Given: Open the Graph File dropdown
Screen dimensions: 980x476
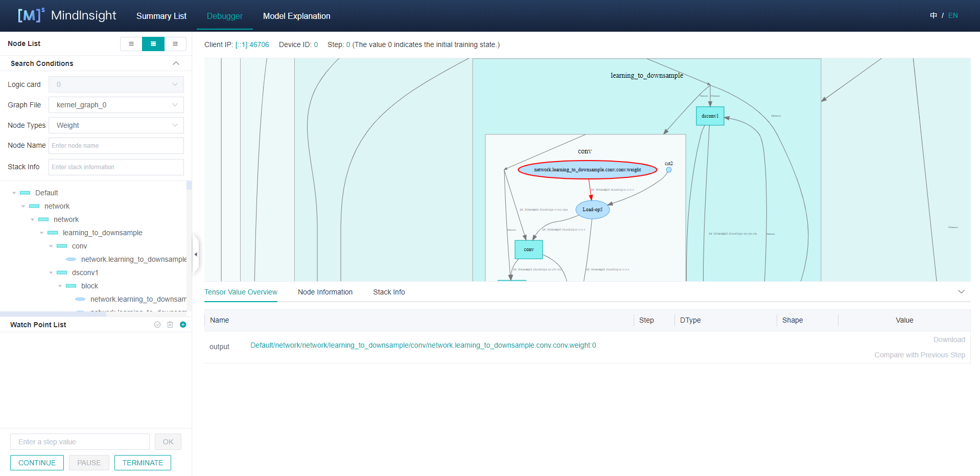Looking at the screenshot, I should [116, 105].
